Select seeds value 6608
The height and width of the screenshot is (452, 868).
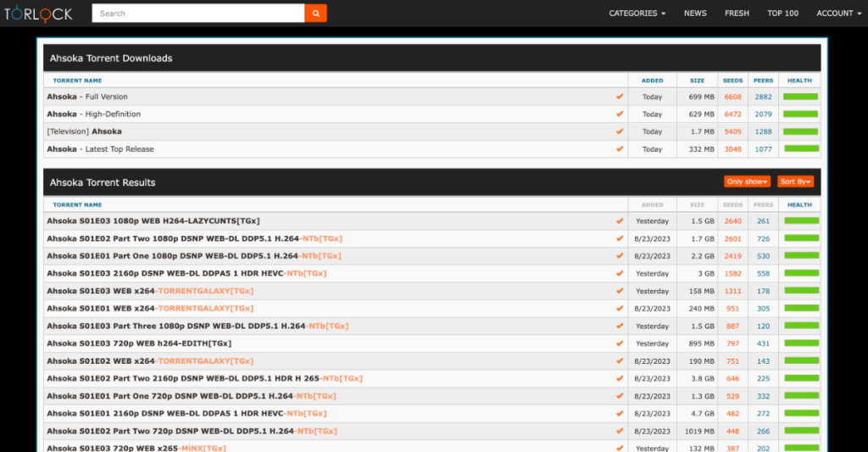pos(733,97)
